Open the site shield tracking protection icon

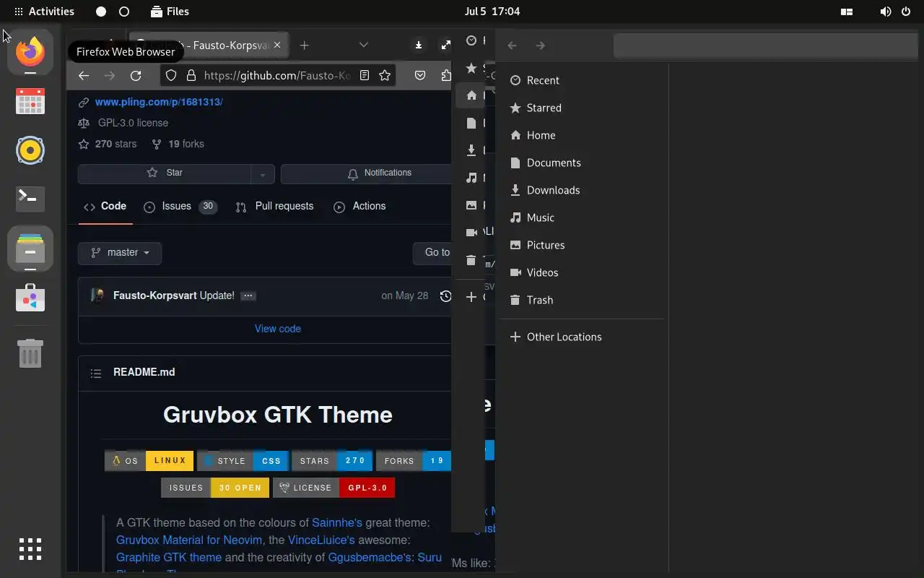(171, 75)
